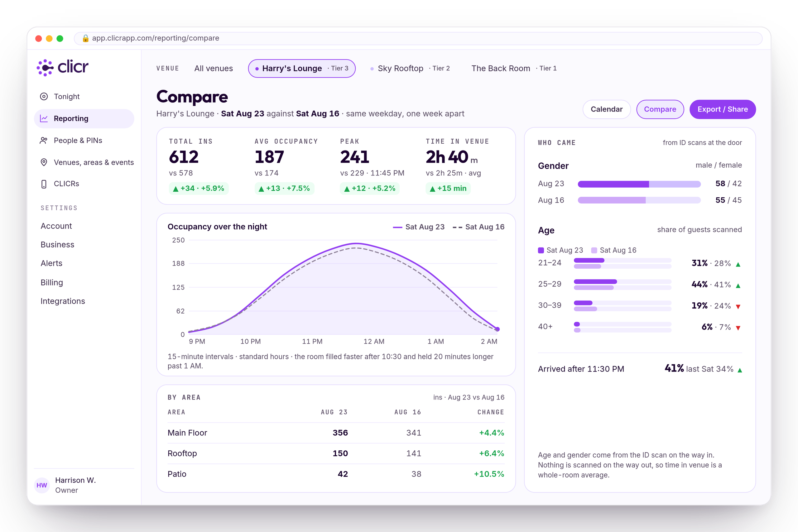Go to Venues, areas & events
The image size is (798, 532).
(84, 162)
